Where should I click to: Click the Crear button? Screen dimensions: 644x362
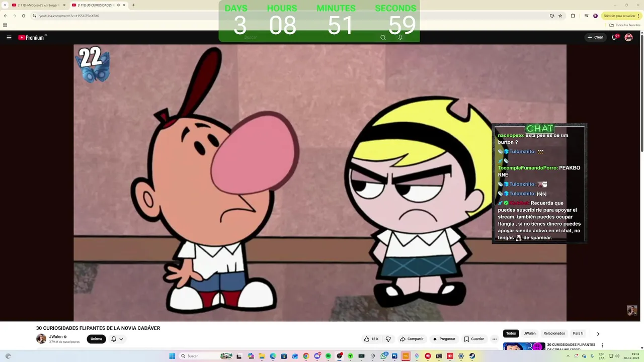pyautogui.click(x=595, y=37)
